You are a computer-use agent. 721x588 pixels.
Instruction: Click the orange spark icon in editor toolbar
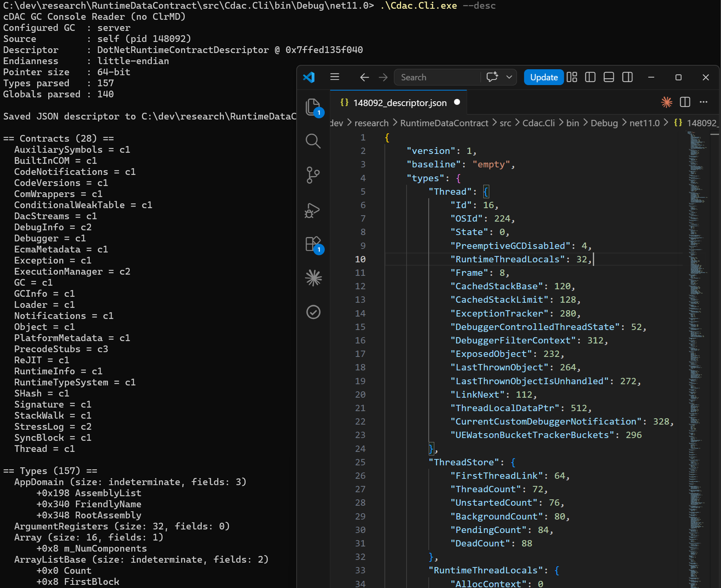pos(666,102)
